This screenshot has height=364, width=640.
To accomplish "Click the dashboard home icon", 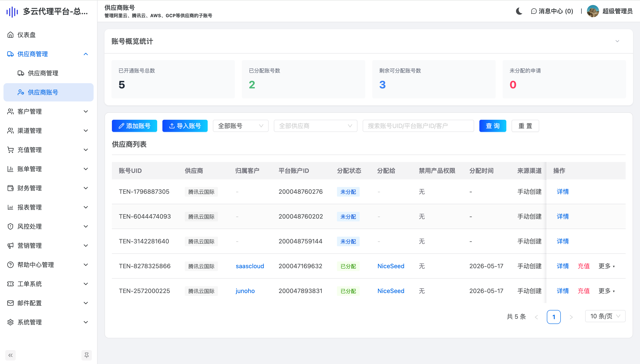I will 10,35.
